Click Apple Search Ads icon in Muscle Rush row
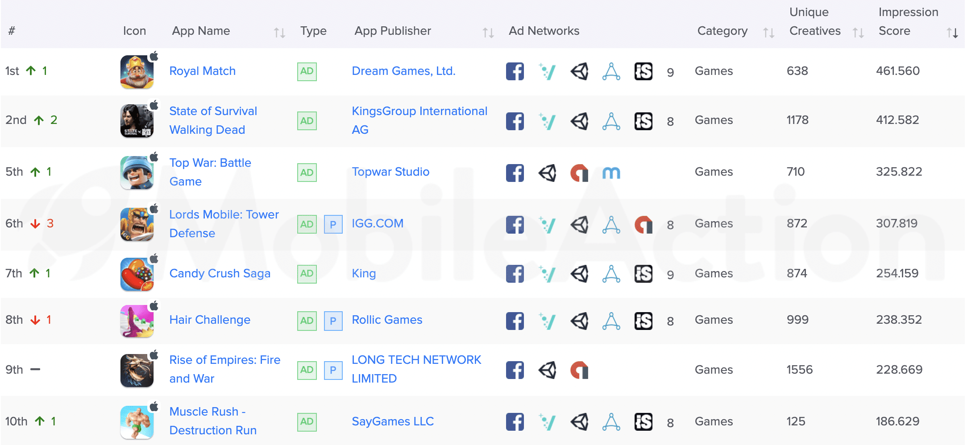The height and width of the screenshot is (445, 980). 611,422
